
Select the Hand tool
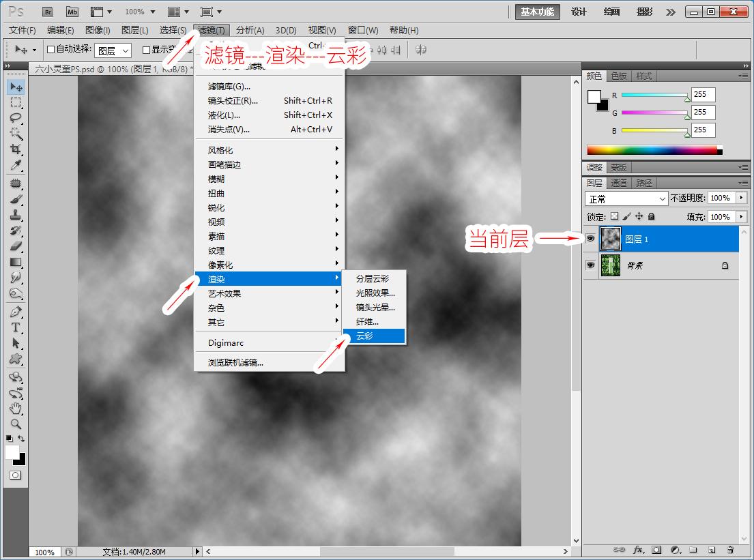16,409
